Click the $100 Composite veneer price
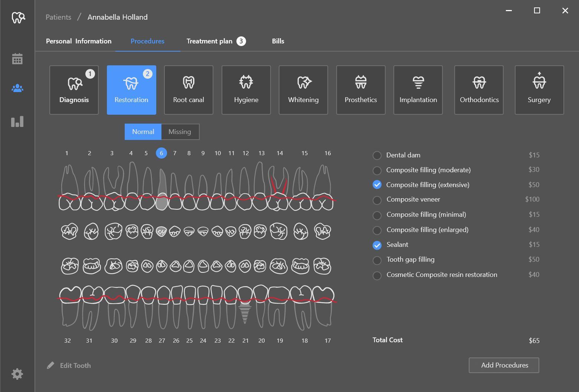This screenshot has height=392, width=579. point(532,199)
